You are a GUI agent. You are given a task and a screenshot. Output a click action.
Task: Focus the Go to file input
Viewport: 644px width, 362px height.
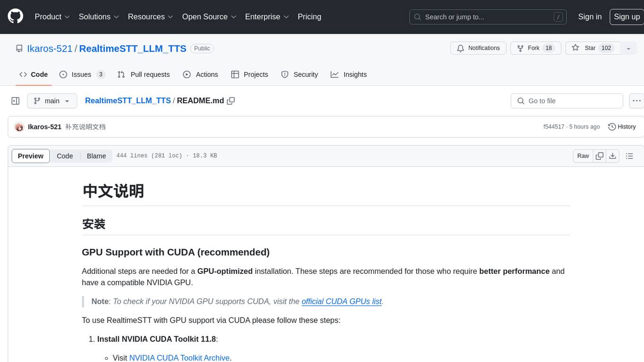point(567,101)
